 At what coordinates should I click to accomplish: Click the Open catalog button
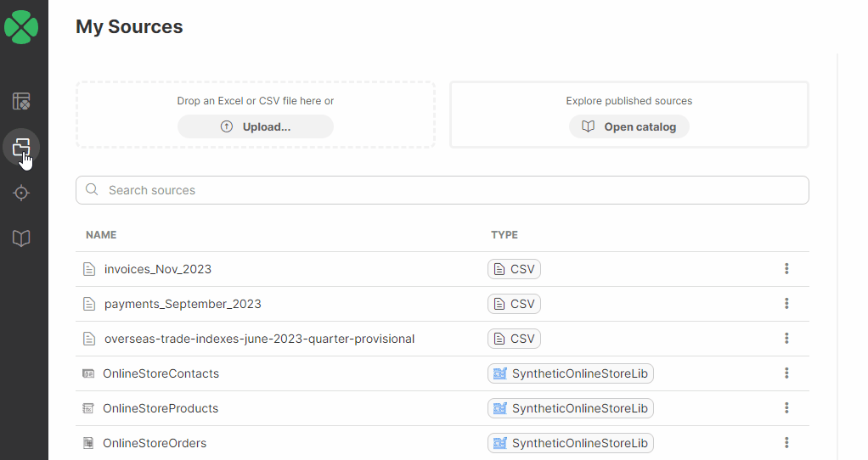point(629,126)
